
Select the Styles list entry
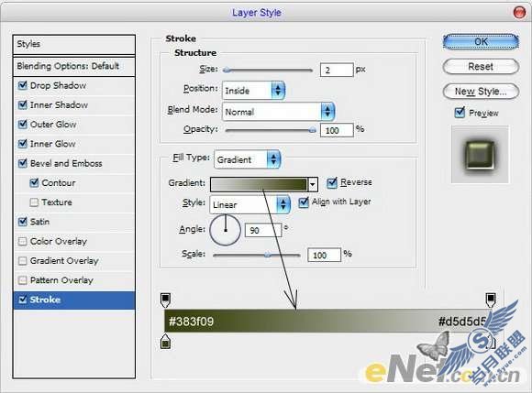coord(74,44)
